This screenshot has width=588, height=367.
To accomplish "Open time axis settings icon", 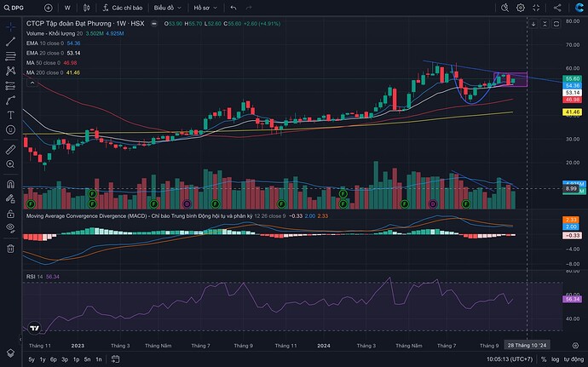I will pos(575,345).
